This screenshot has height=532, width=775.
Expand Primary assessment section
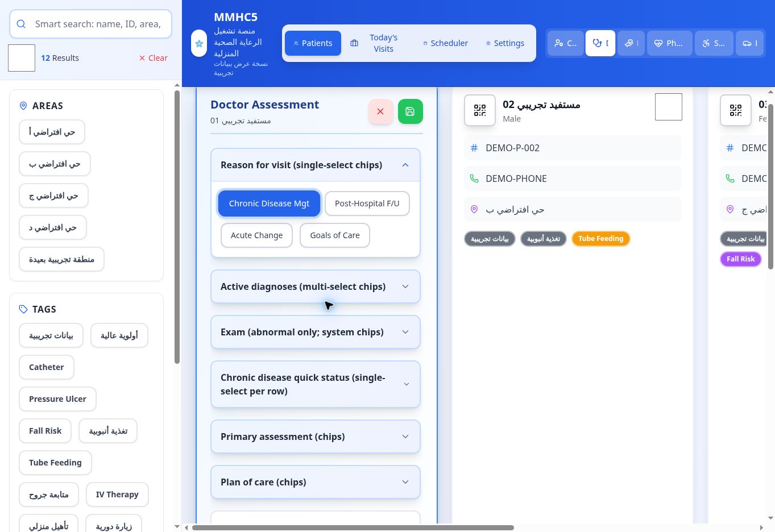pyautogui.click(x=316, y=437)
